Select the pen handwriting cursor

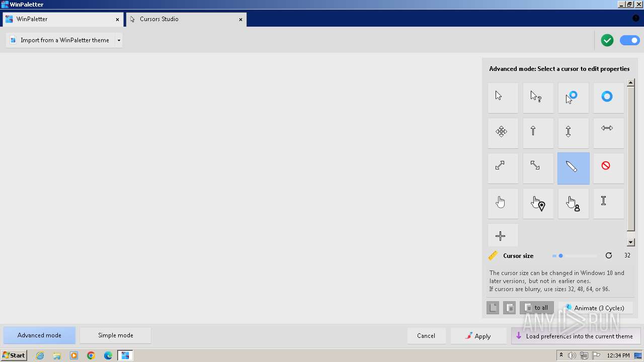coord(573,168)
